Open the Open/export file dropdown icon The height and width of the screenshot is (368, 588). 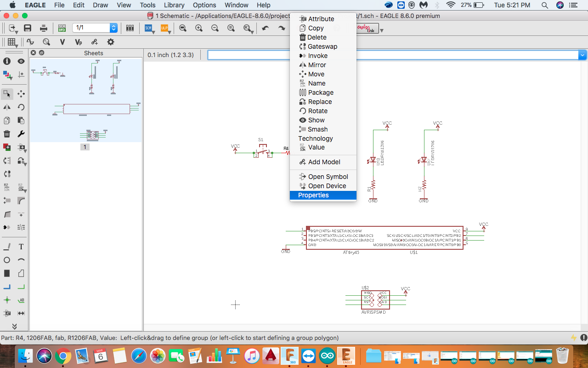tap(12, 29)
